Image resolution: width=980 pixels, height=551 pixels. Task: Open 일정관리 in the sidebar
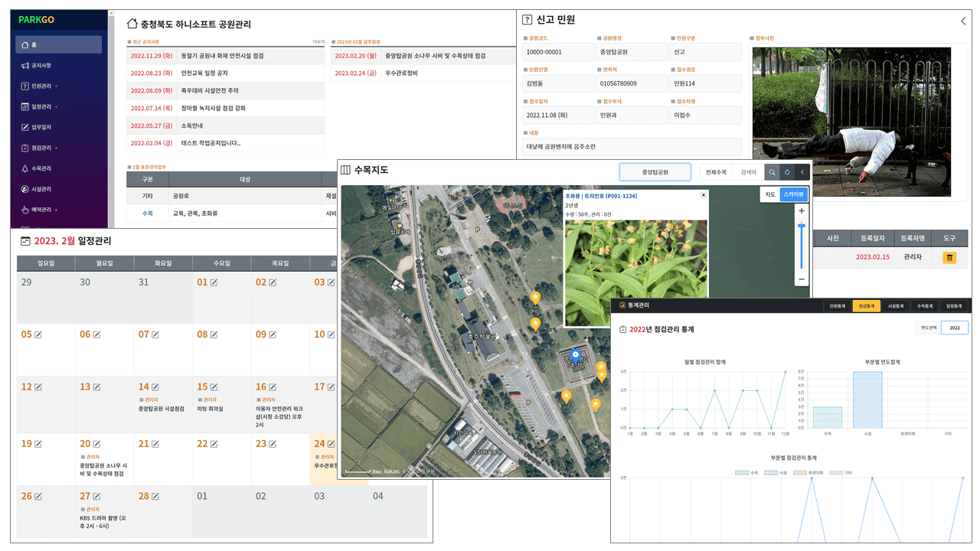click(x=58, y=107)
